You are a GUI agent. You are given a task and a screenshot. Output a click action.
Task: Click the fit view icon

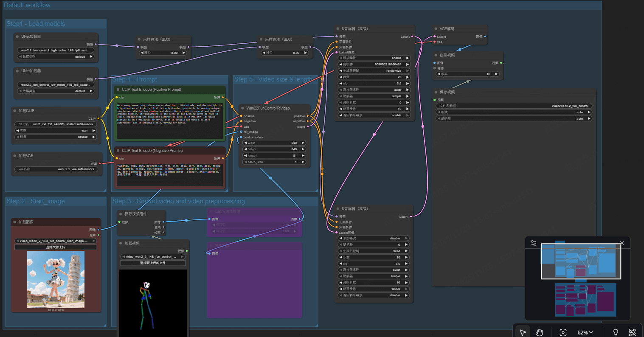563,332
